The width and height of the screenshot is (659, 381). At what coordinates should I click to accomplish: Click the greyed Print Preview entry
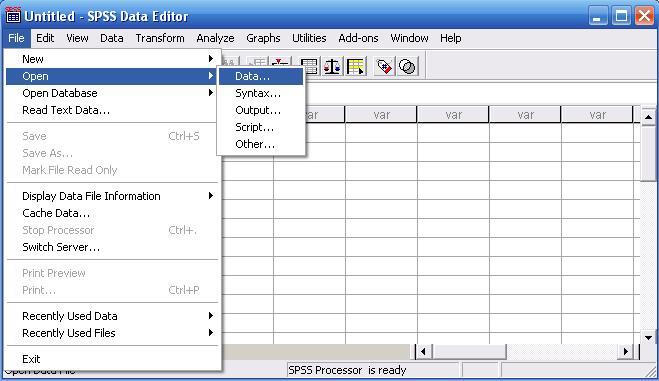pyautogui.click(x=112, y=273)
